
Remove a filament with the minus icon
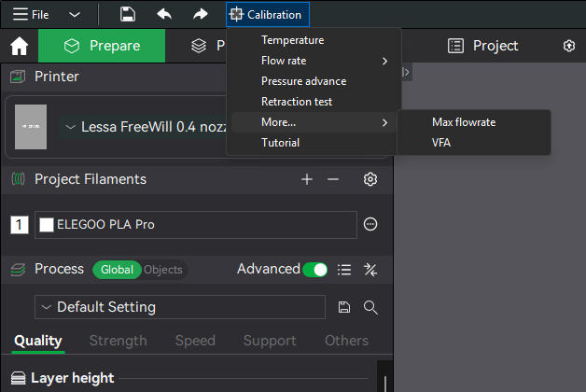coord(333,179)
